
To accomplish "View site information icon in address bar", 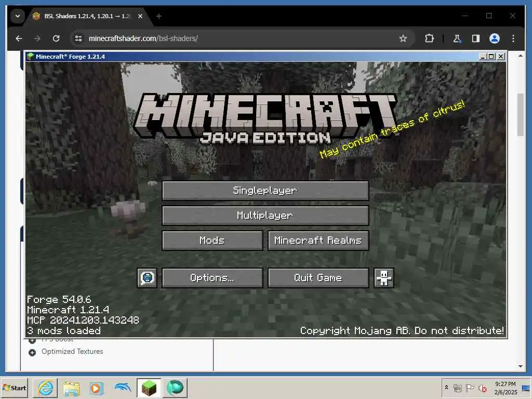I will point(79,38).
